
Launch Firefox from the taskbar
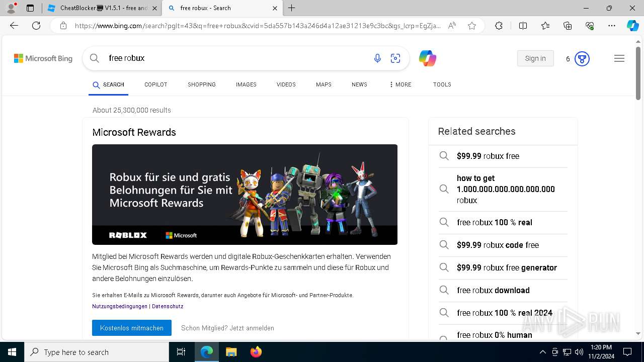pyautogui.click(x=256, y=352)
